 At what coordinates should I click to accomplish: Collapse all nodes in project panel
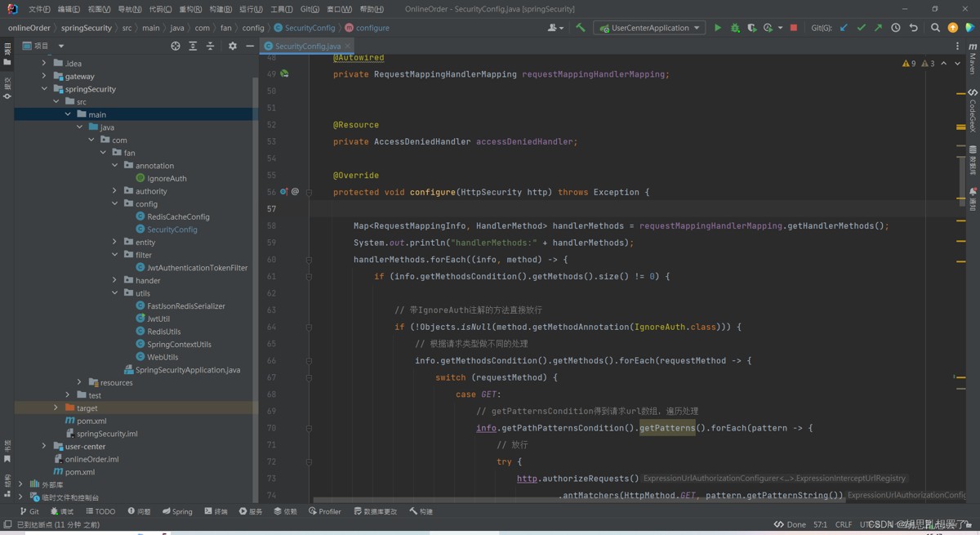[210, 46]
